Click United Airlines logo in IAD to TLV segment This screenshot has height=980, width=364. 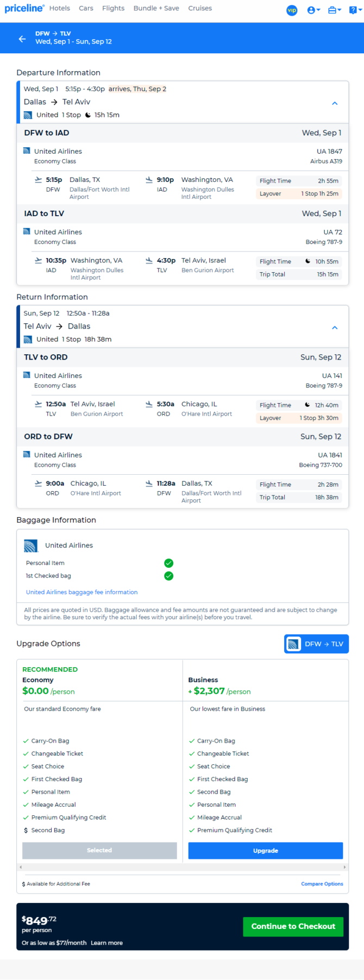27,231
